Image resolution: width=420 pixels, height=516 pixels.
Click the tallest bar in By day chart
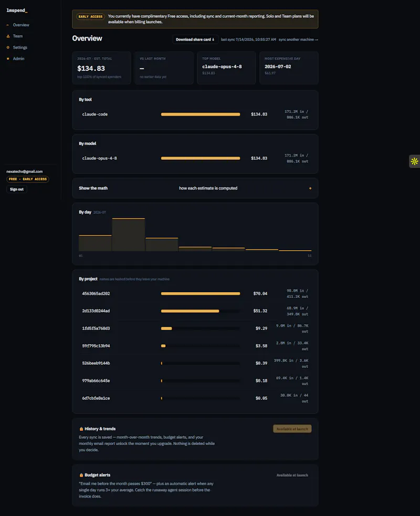click(129, 235)
